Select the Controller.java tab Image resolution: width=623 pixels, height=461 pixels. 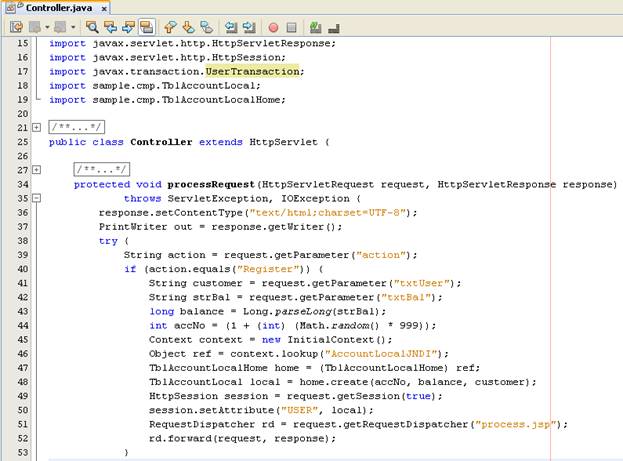tap(59, 8)
